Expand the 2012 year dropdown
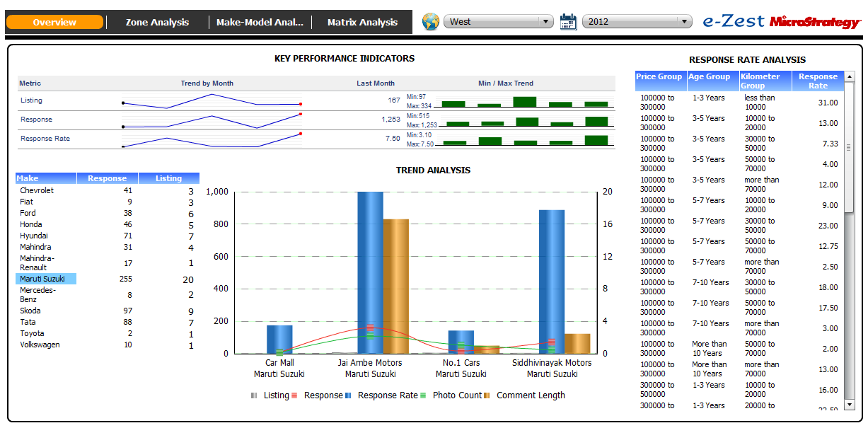The width and height of the screenshot is (868, 428). coord(637,22)
